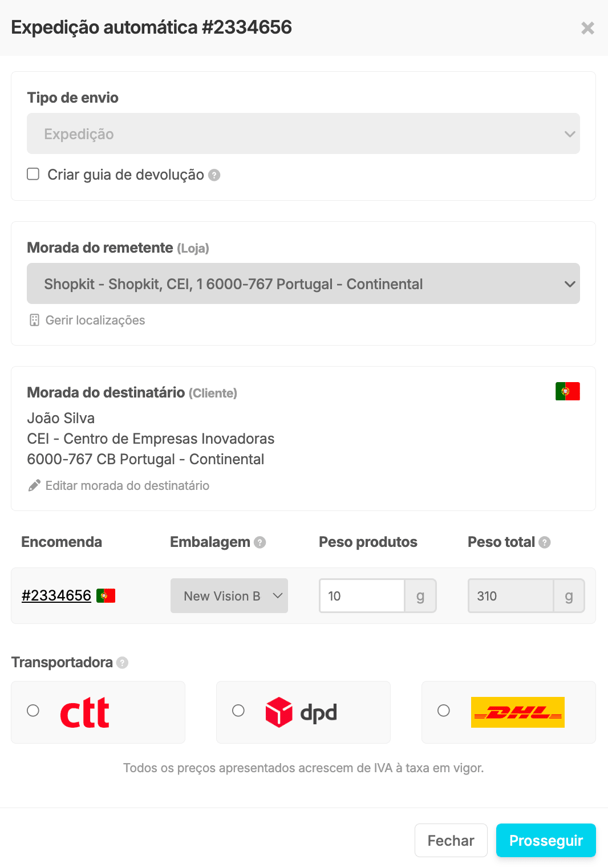Enable Criar guia de devolução checkbox
Viewport: 608px width, 868px height.
point(33,174)
